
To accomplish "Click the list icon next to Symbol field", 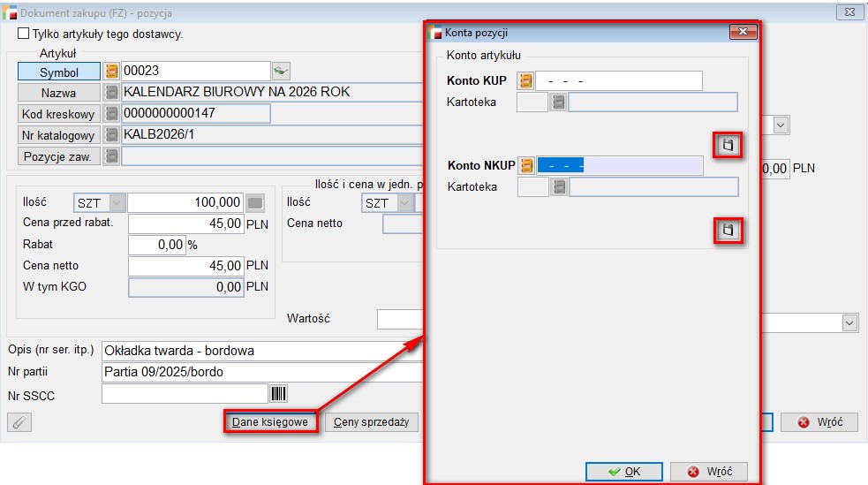I will pyautogui.click(x=112, y=72).
